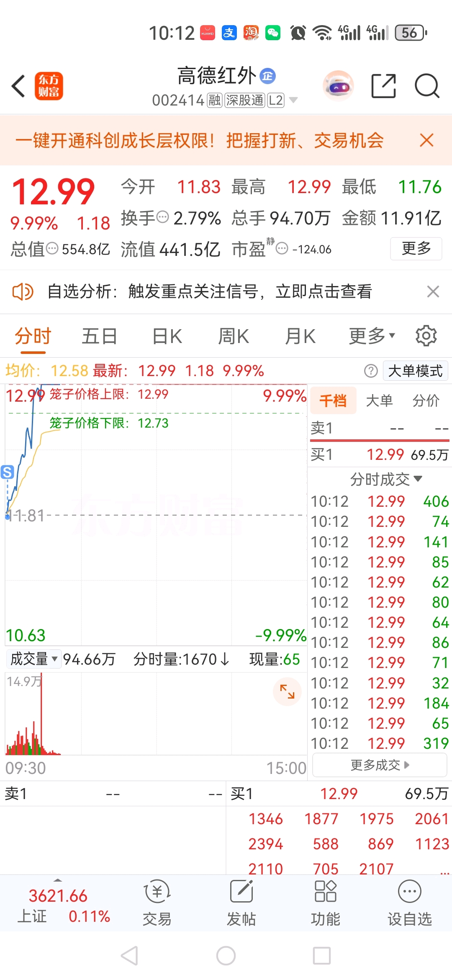The image size is (452, 980).
Task: Tap the back arrow in the header
Action: coord(18,86)
